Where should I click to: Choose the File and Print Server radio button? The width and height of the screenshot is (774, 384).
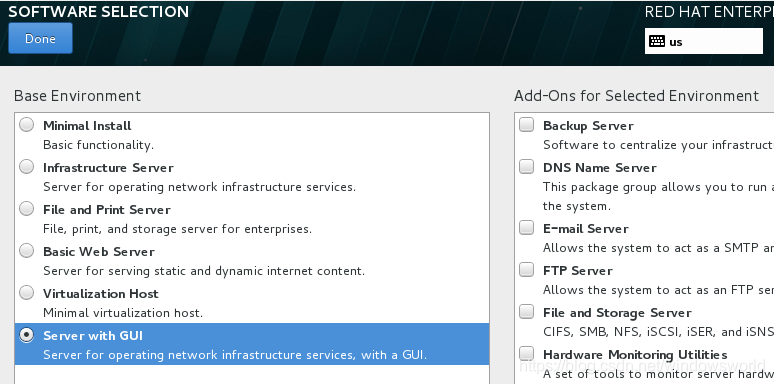click(x=27, y=209)
